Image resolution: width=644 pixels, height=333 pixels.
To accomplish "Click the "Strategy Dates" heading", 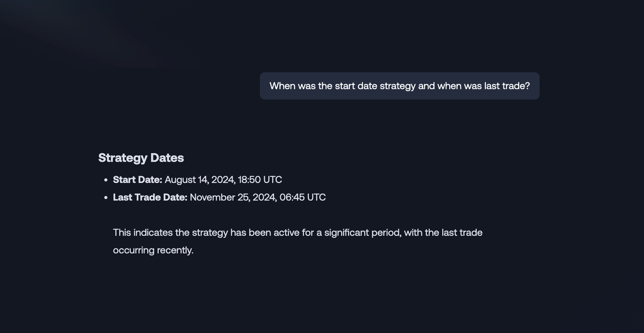I will click(141, 158).
